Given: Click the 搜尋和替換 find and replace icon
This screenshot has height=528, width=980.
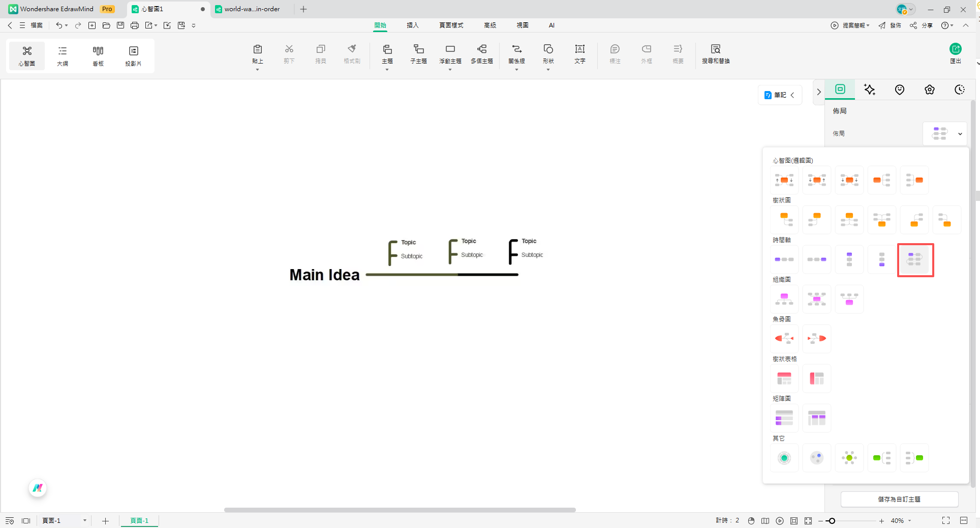Looking at the screenshot, I should point(715,53).
